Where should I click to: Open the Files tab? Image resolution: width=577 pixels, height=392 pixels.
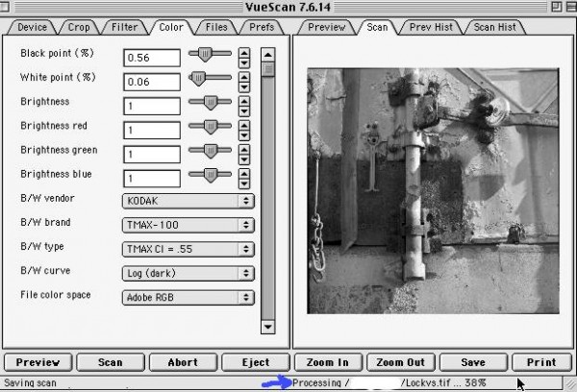216,27
